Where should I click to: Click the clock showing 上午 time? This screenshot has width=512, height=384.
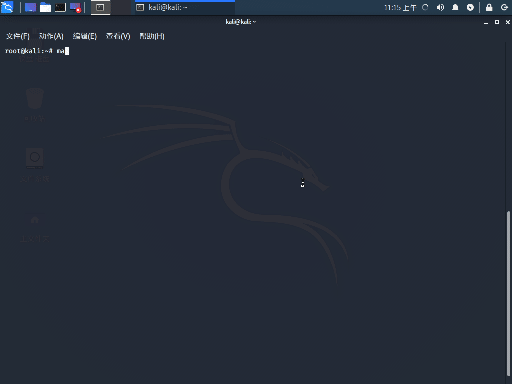(x=400, y=7)
